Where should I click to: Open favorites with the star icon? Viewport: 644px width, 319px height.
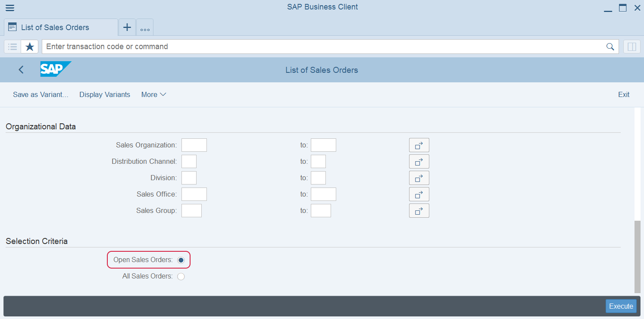point(30,47)
